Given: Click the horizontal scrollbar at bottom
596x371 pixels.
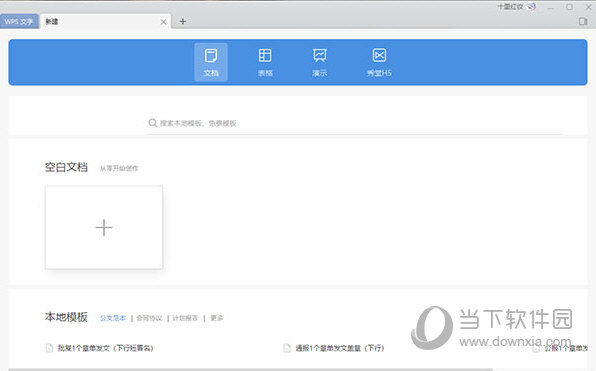Looking at the screenshot, I should pos(250,369).
